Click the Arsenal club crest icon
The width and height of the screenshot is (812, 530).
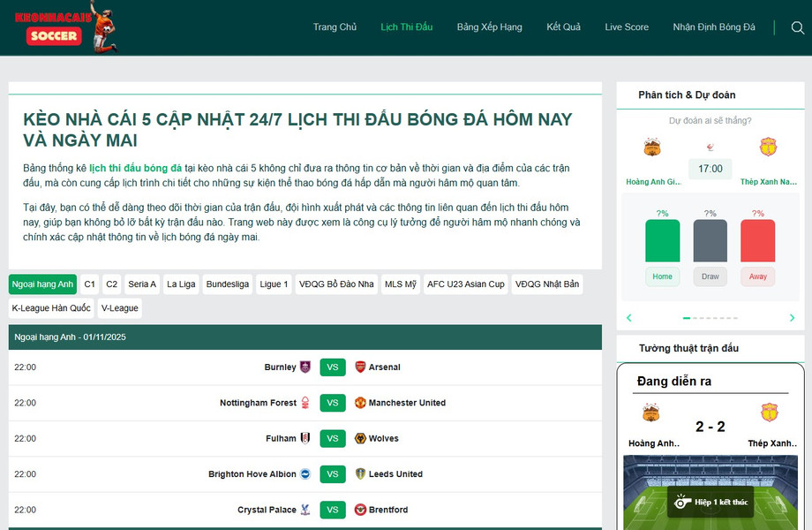point(360,367)
